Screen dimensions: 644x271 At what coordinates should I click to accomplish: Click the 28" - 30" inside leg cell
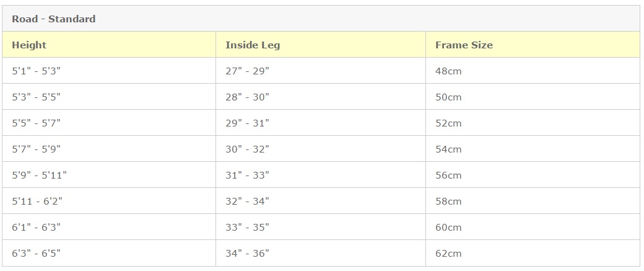247,97
